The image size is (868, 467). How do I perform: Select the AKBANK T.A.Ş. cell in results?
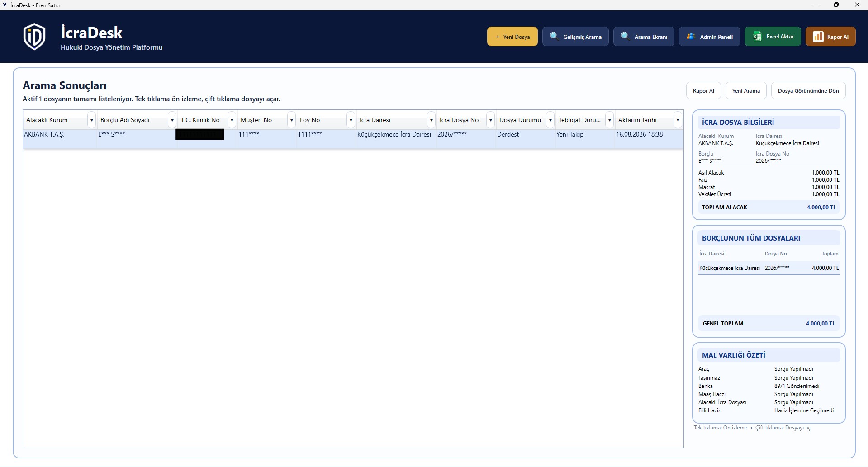pos(60,139)
